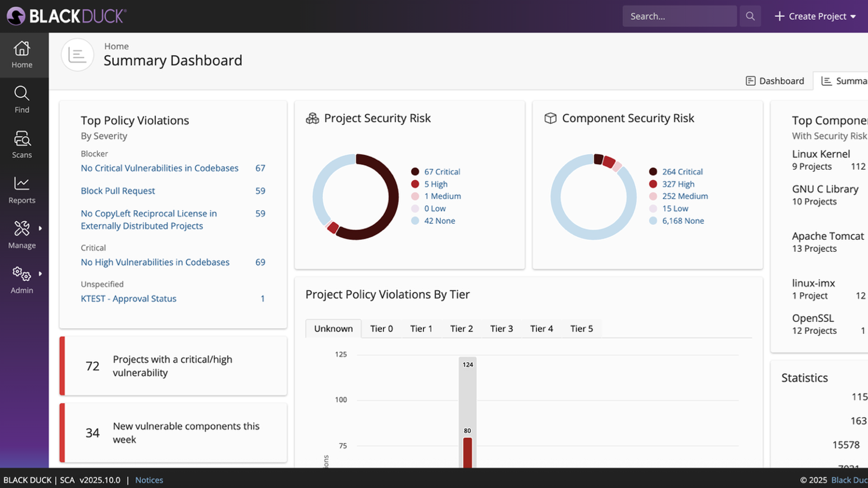This screenshot has height=488, width=868.
Task: Open the Create Project dropdown
Action: pyautogui.click(x=815, y=16)
